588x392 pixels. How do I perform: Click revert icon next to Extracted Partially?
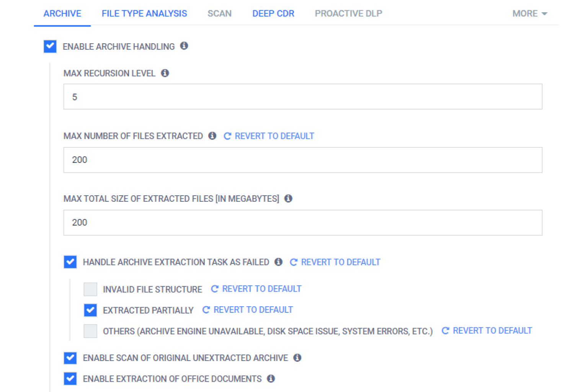pos(206,310)
